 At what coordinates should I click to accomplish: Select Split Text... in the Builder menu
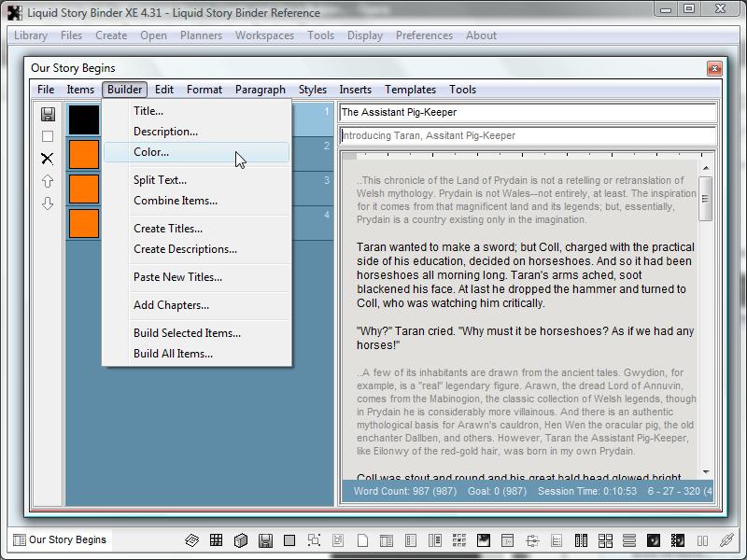[160, 180]
